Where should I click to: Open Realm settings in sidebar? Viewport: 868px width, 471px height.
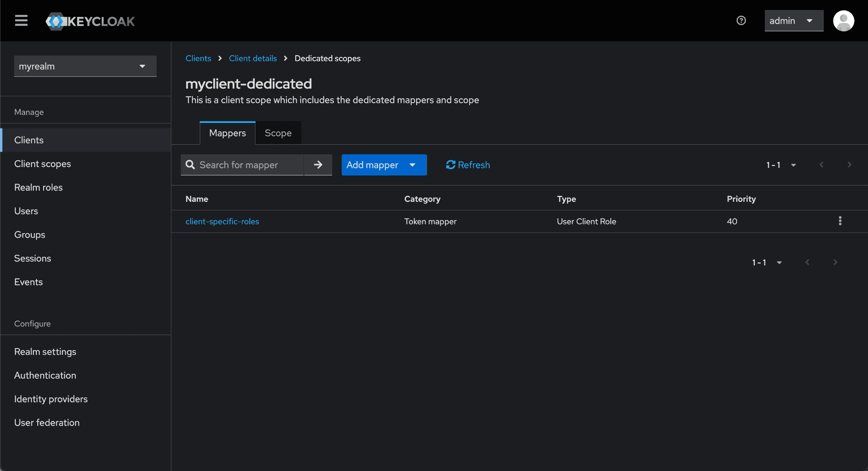[x=45, y=351]
